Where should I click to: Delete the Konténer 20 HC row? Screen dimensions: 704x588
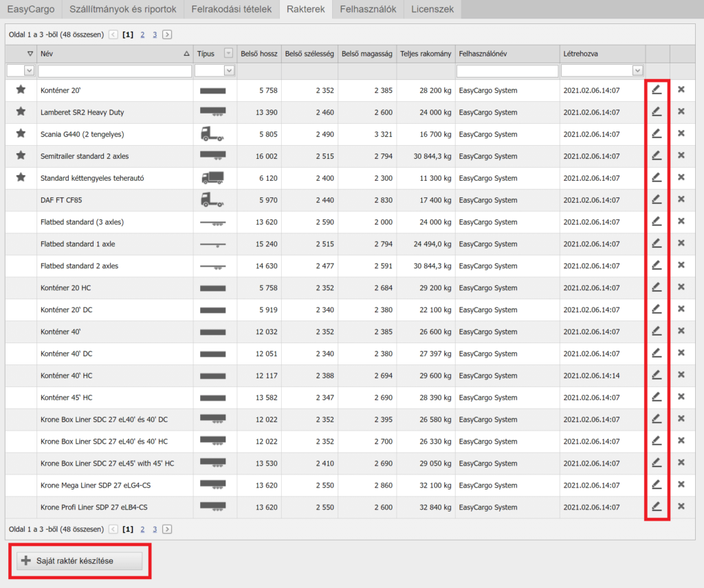click(x=681, y=287)
